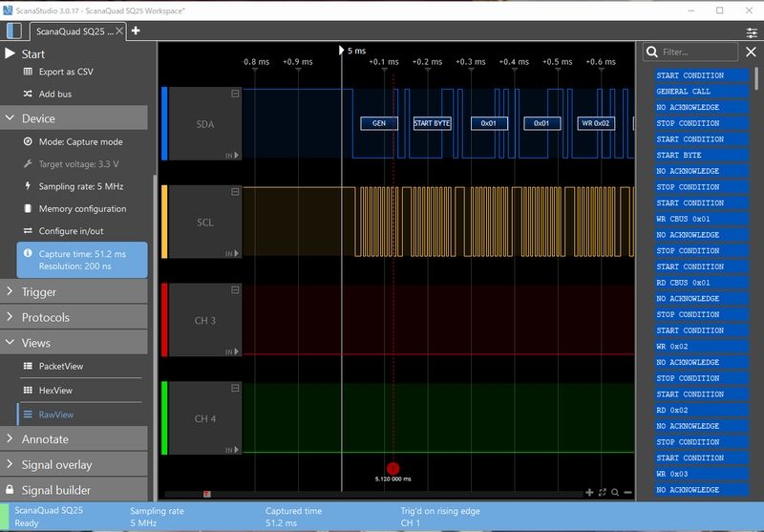
Task: Click the red trigger marker at 5.120 ms
Action: 393,468
